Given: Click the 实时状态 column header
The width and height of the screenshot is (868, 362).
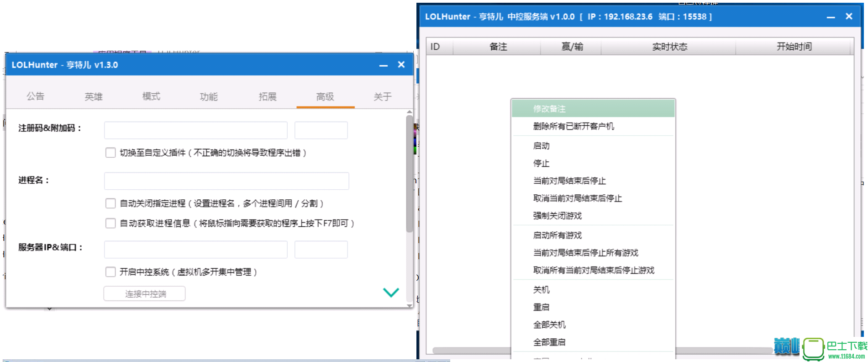Looking at the screenshot, I should click(x=669, y=47).
